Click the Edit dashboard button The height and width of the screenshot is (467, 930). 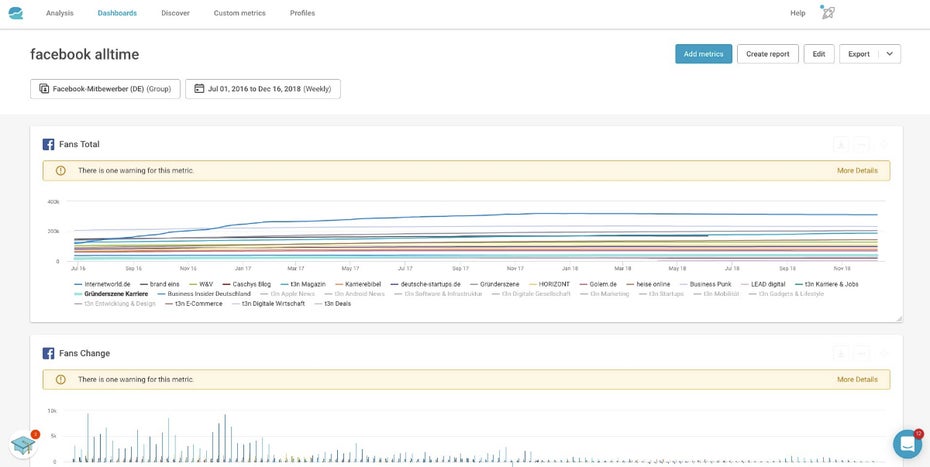point(819,54)
